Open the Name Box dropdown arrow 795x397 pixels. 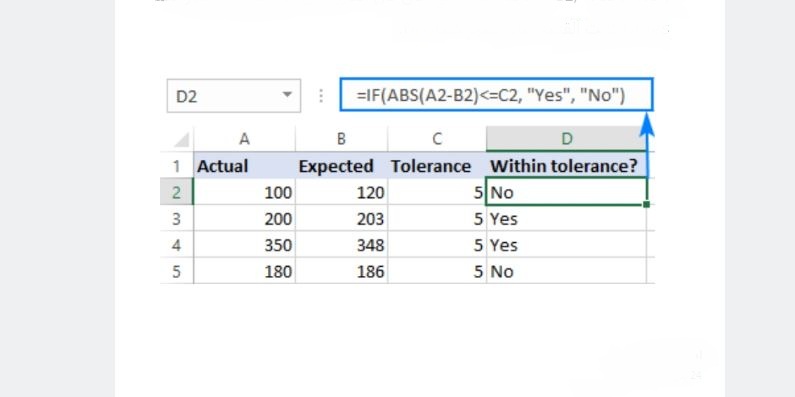(287, 95)
